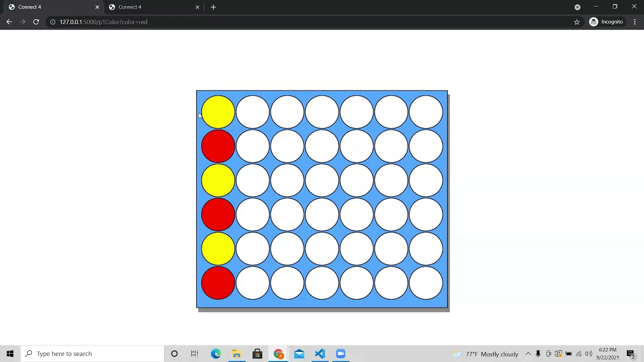Image resolution: width=644 pixels, height=362 pixels.
Task: Open the Chrome three-dot menu
Action: pyautogui.click(x=635, y=22)
